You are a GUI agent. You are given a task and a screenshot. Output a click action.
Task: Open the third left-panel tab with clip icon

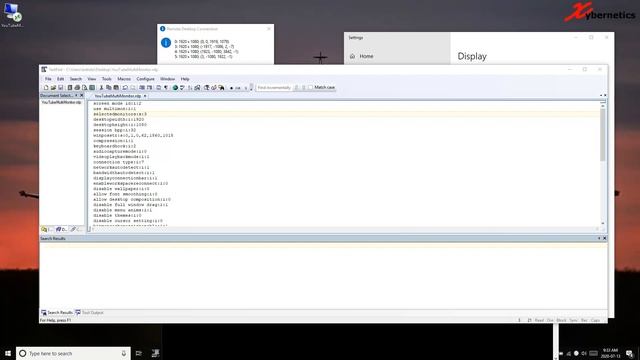coord(76,229)
